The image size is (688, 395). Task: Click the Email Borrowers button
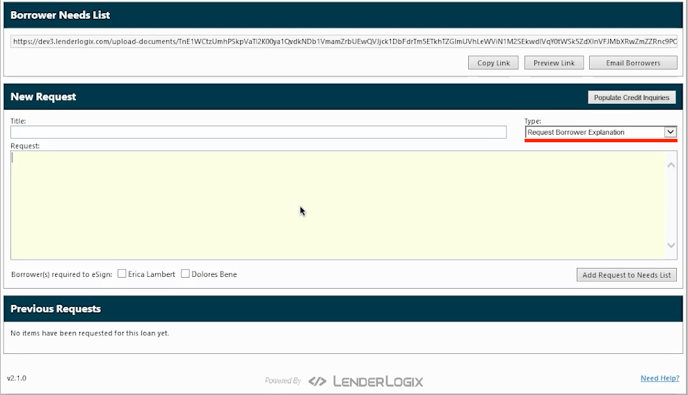[633, 63]
